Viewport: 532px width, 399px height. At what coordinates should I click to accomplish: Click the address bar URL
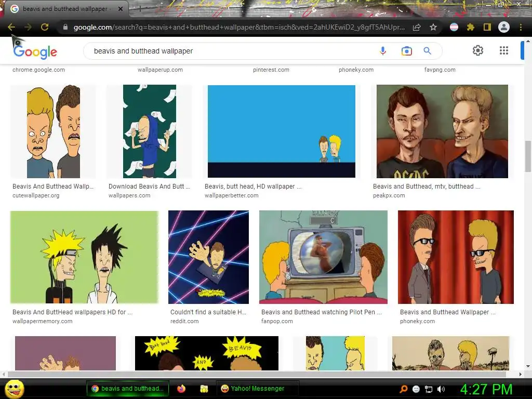tap(239, 27)
